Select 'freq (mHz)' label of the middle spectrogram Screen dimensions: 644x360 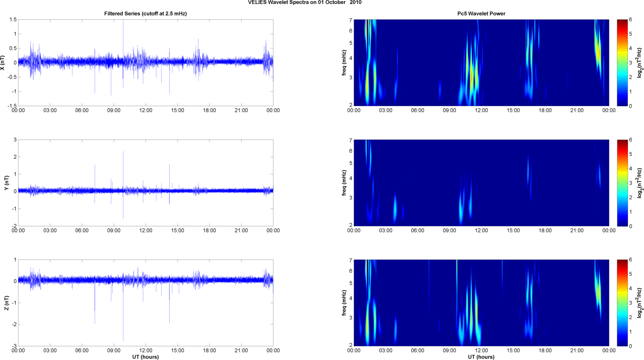[x=344, y=183]
